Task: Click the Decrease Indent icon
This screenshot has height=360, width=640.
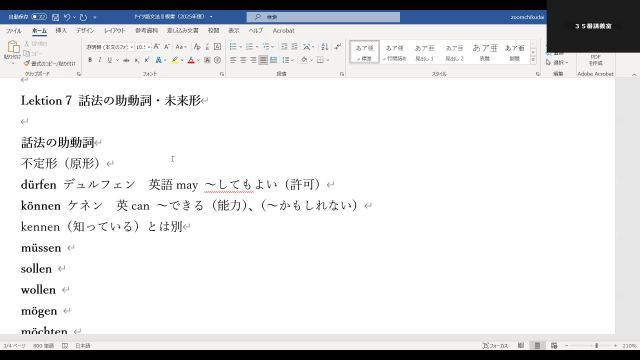Action: click(x=284, y=47)
